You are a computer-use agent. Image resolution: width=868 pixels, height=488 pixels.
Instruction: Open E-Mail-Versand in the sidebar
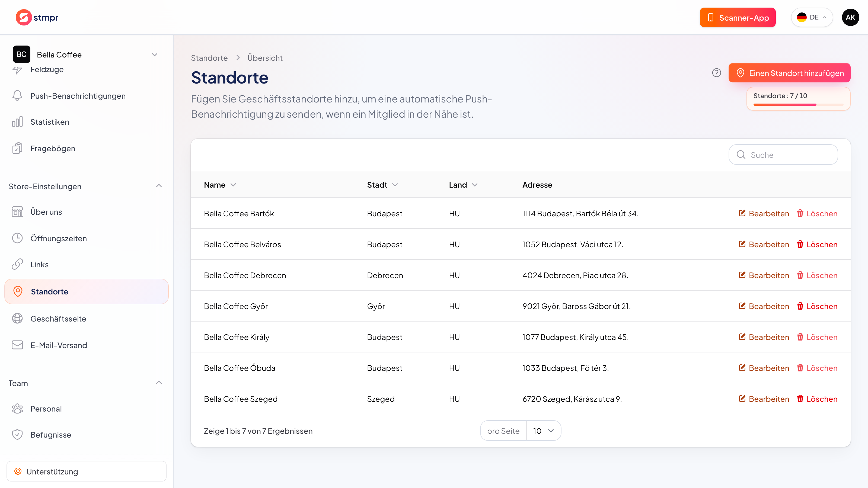pyautogui.click(x=87, y=345)
